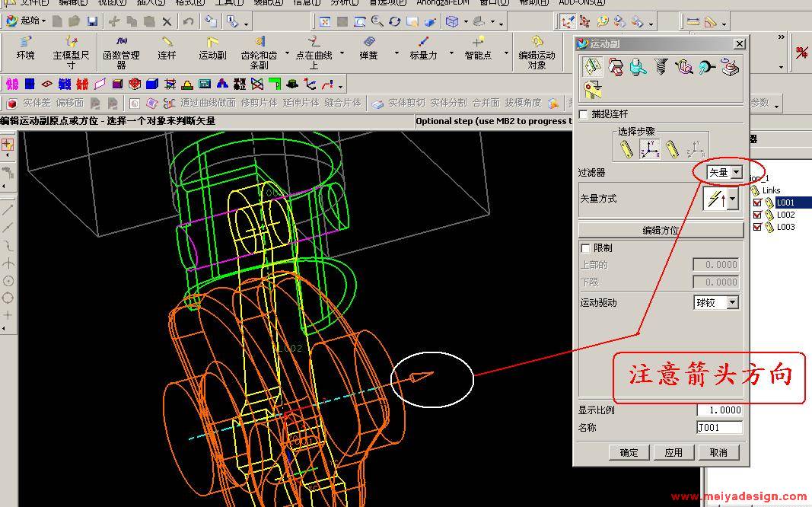The height and width of the screenshot is (507, 812).
Task: Click the 编辑方位 edit orientation button
Action: point(661,231)
